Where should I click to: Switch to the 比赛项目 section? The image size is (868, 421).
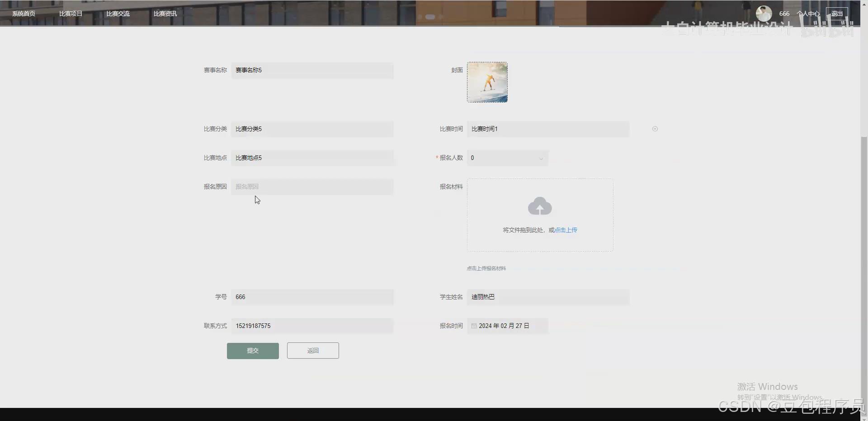[x=71, y=13]
